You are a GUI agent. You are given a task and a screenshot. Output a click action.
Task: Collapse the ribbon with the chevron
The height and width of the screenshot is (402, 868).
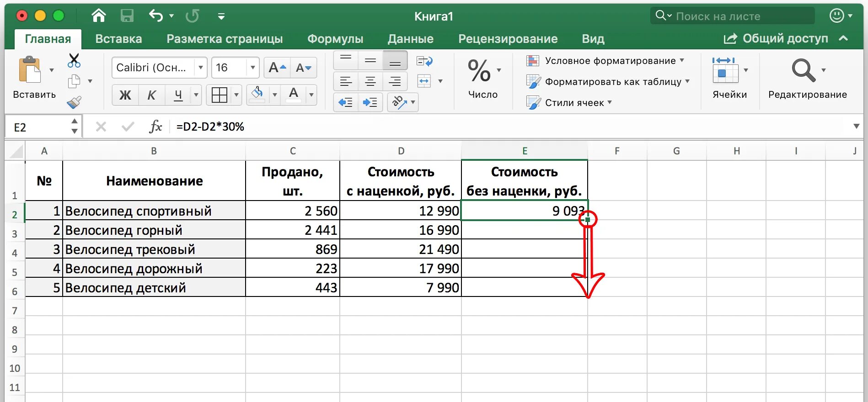(x=844, y=38)
